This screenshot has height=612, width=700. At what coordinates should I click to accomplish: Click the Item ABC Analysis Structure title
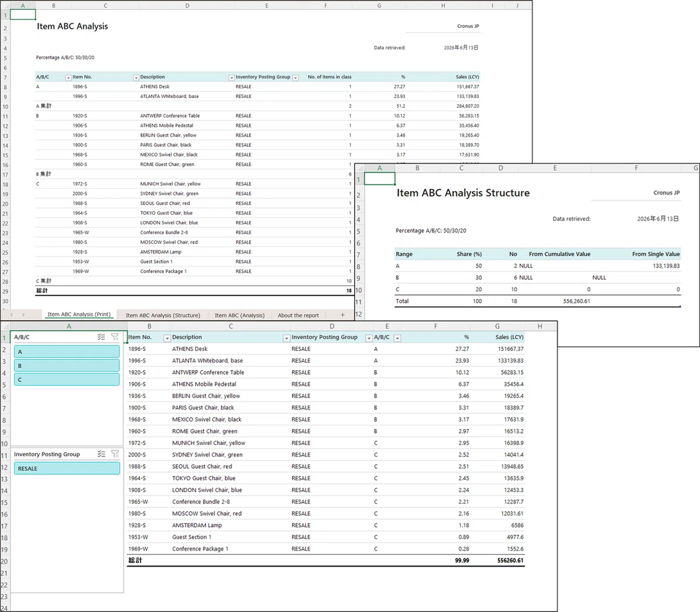[x=463, y=193]
